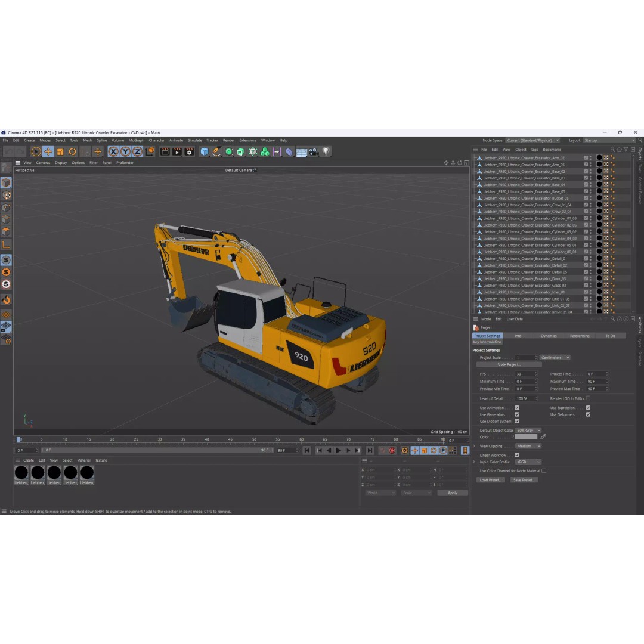Add a Camera object

click(x=314, y=152)
